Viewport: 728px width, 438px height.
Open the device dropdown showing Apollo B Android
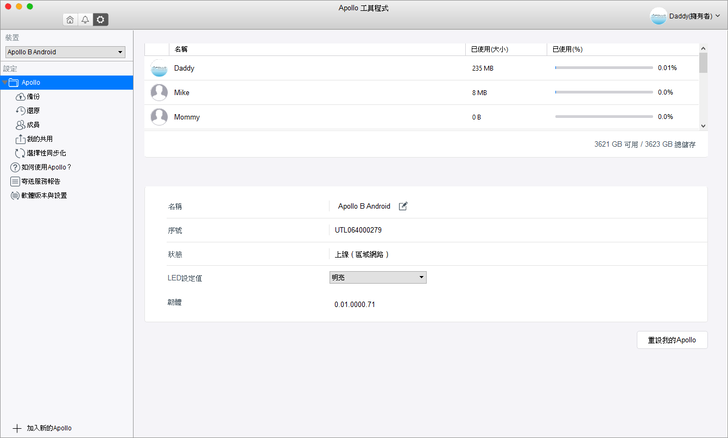65,51
